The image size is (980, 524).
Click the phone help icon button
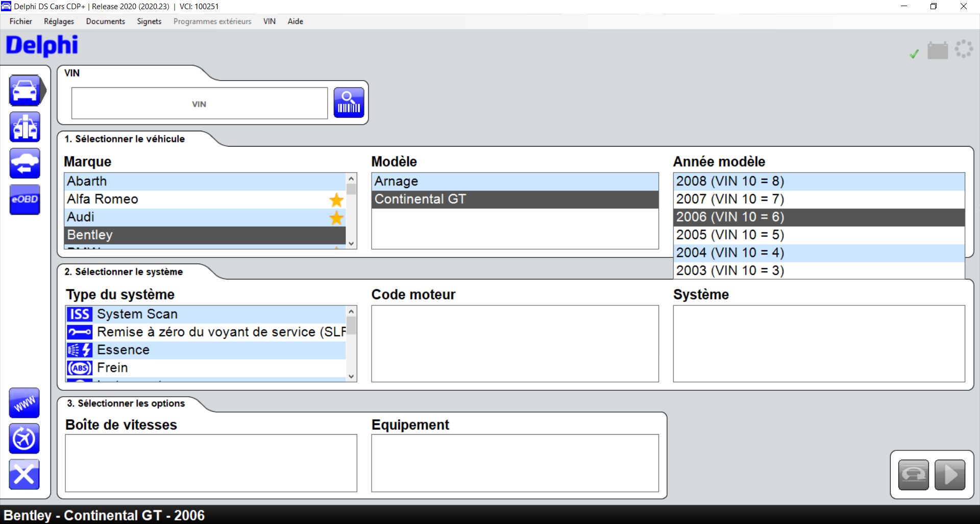coord(914,474)
